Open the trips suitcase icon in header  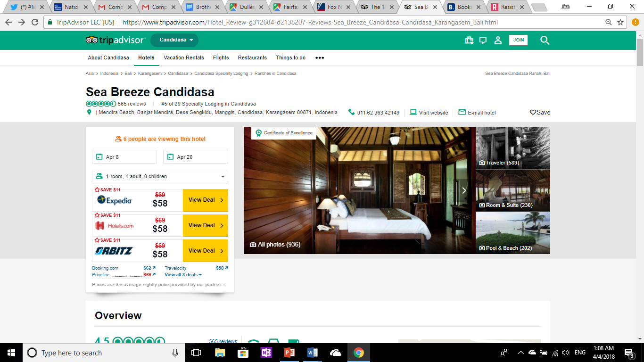point(469,41)
